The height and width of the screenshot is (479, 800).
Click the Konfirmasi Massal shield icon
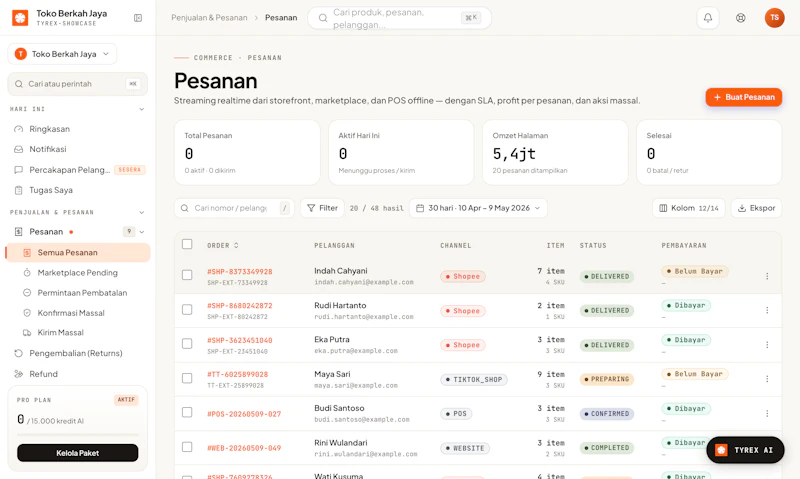(27, 313)
